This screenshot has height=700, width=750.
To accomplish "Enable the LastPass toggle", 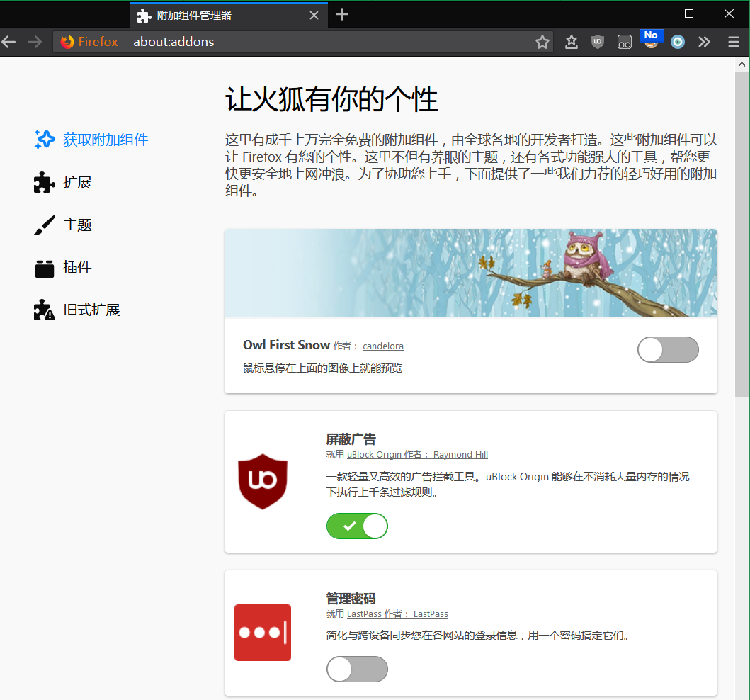I will [x=357, y=669].
